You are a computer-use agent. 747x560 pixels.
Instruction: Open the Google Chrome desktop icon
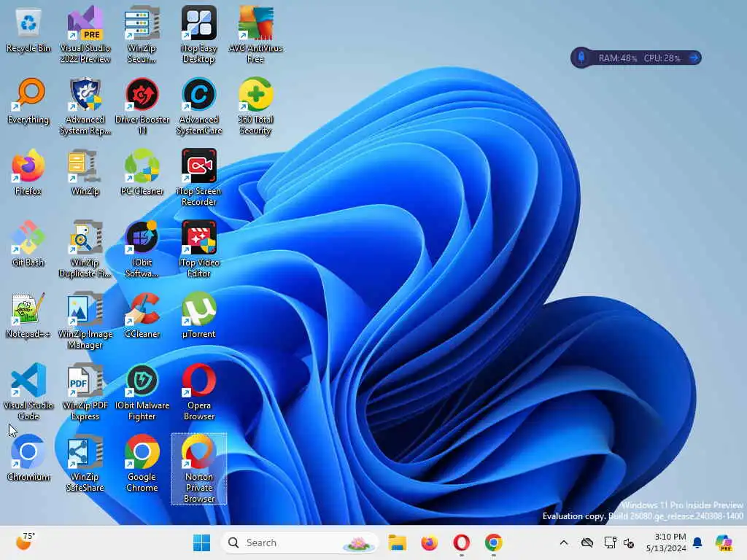click(142, 463)
